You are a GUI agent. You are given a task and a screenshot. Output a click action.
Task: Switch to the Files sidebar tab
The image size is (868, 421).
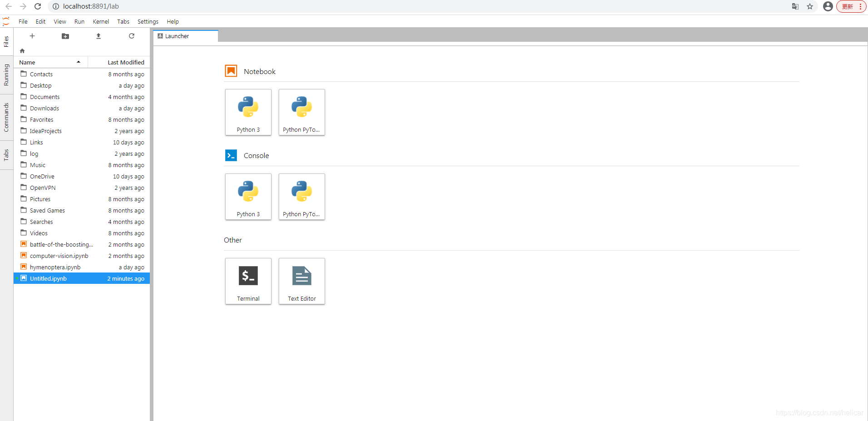click(x=6, y=42)
